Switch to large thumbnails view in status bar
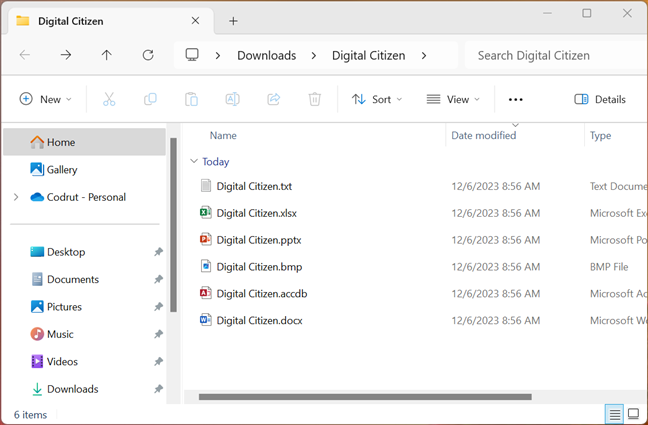The width and height of the screenshot is (648, 425). pos(633,414)
